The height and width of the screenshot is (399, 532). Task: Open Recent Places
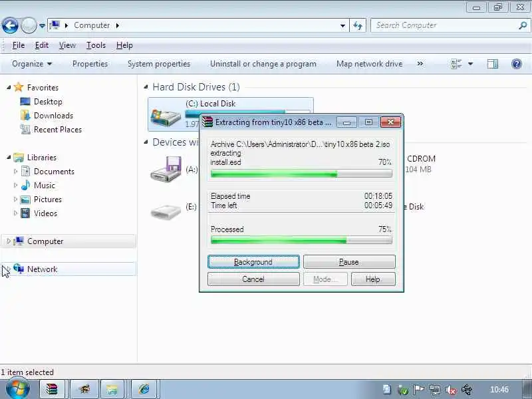coord(58,129)
